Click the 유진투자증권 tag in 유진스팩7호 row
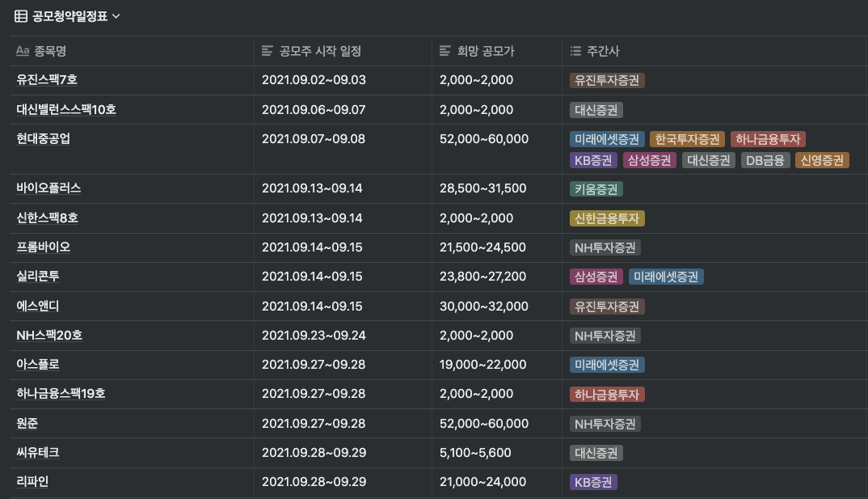Image resolution: width=868 pixels, height=499 pixels. click(x=607, y=80)
